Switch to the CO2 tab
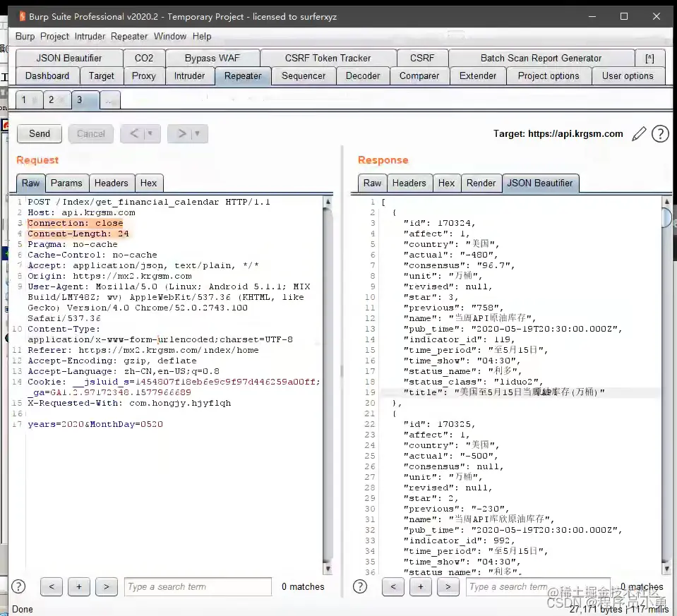Screen dimensions: 677x616 tap(144, 59)
